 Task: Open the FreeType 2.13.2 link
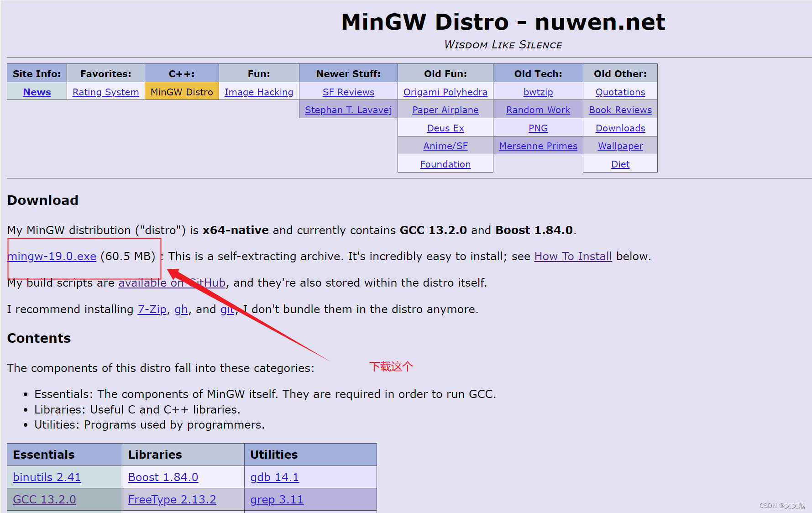172,499
